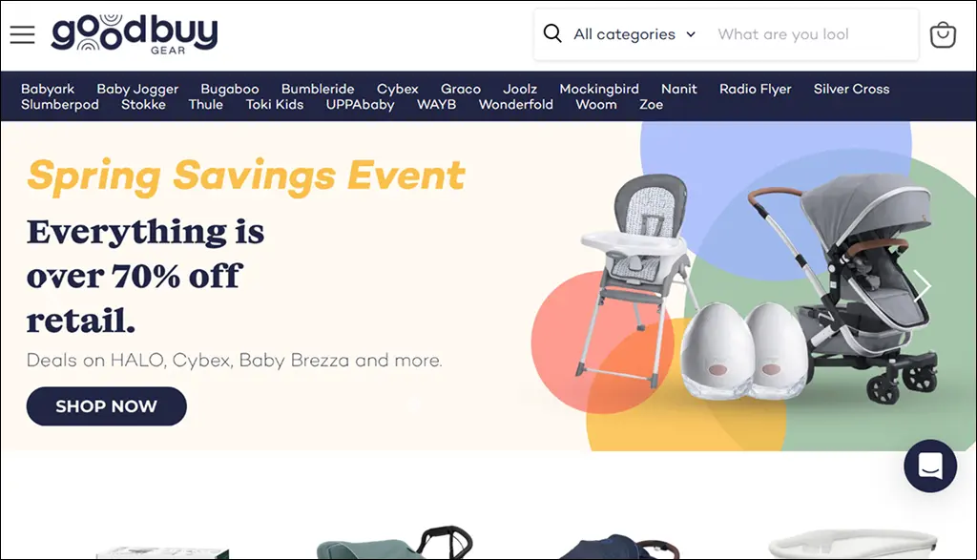
Task: Open the chat support widget
Action: 930,466
